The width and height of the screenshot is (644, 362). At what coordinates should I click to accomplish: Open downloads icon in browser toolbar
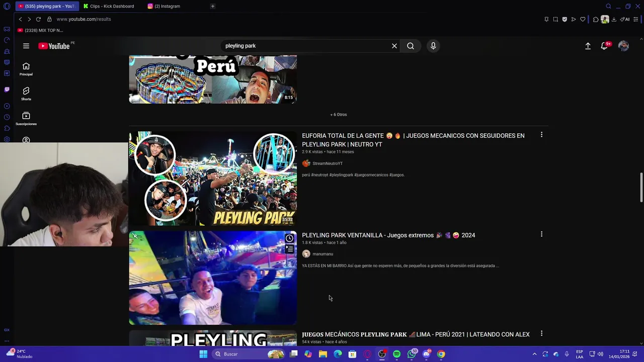(614, 19)
